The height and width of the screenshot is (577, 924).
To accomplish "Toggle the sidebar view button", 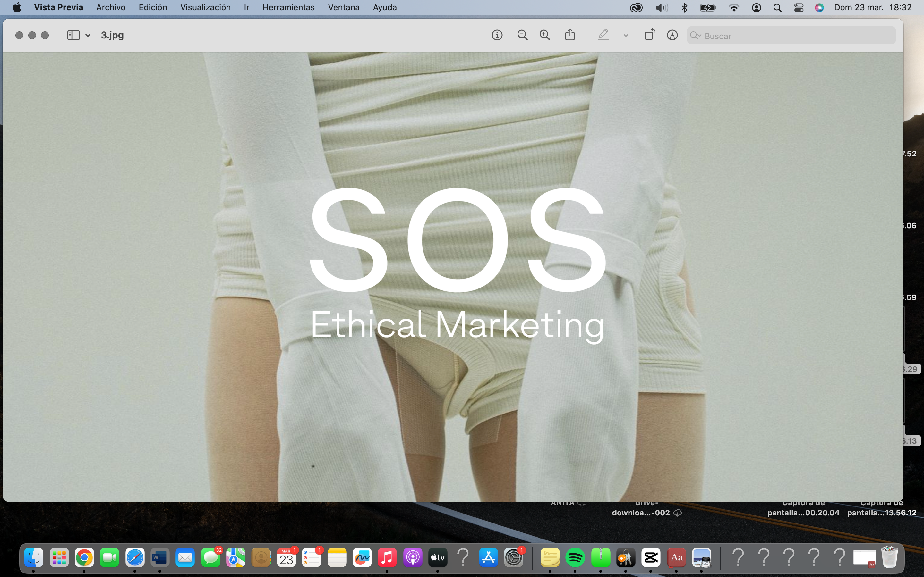I will pyautogui.click(x=73, y=35).
